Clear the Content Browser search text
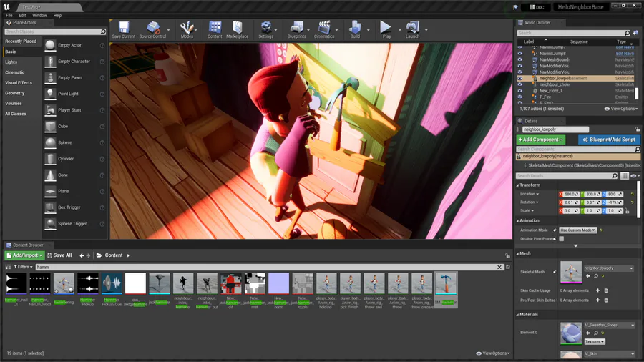Screen dimensions: 644x362 coord(499,267)
